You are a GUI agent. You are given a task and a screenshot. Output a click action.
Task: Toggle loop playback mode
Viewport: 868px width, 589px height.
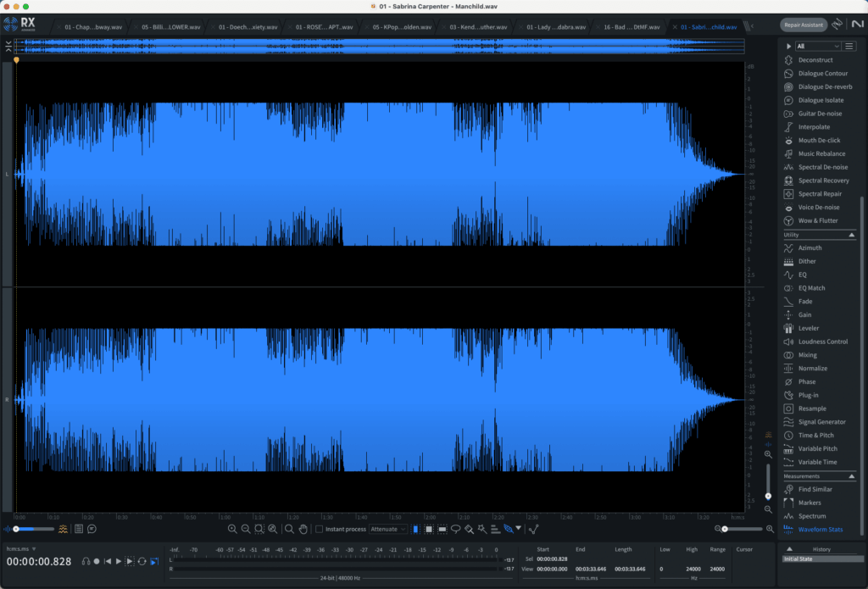142,561
